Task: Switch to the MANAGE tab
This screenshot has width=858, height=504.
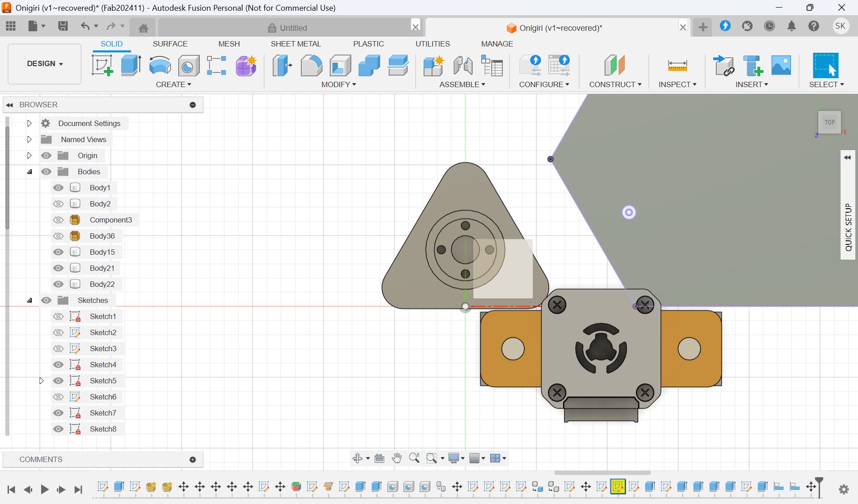Action: 497,44
